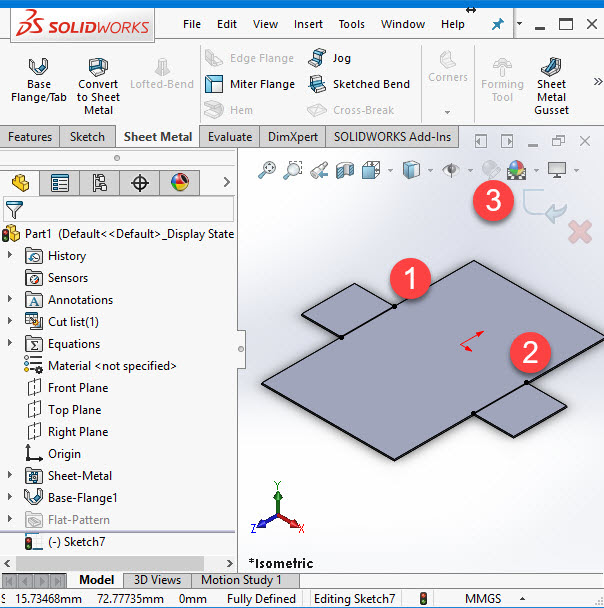Click the expand right panel icon
604x608 pixels.
507,141
